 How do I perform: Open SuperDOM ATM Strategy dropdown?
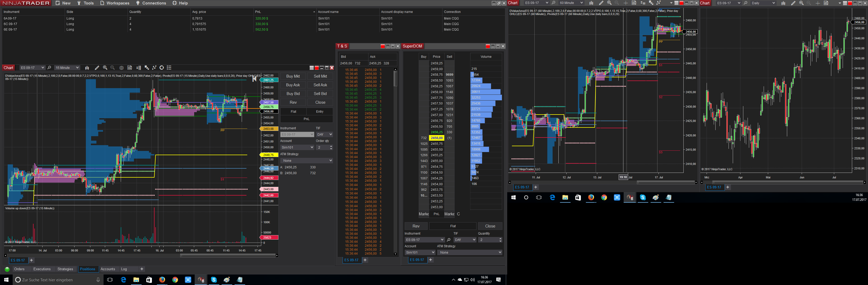pos(470,252)
